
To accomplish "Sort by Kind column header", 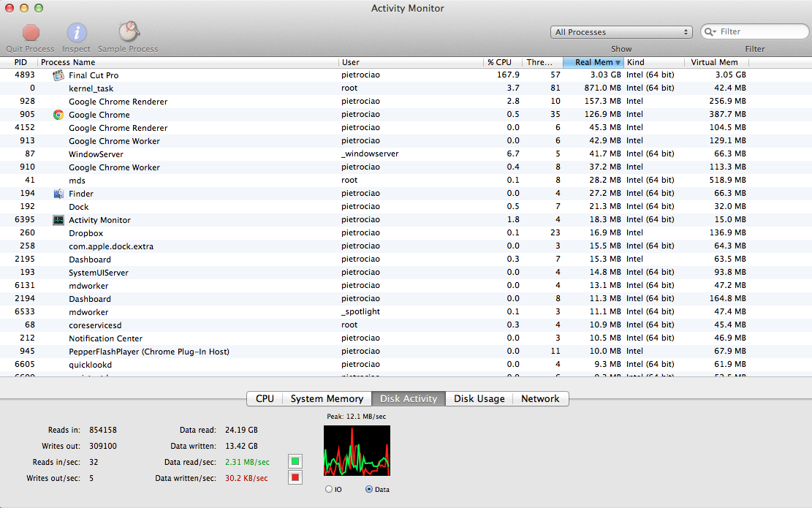I will point(654,62).
